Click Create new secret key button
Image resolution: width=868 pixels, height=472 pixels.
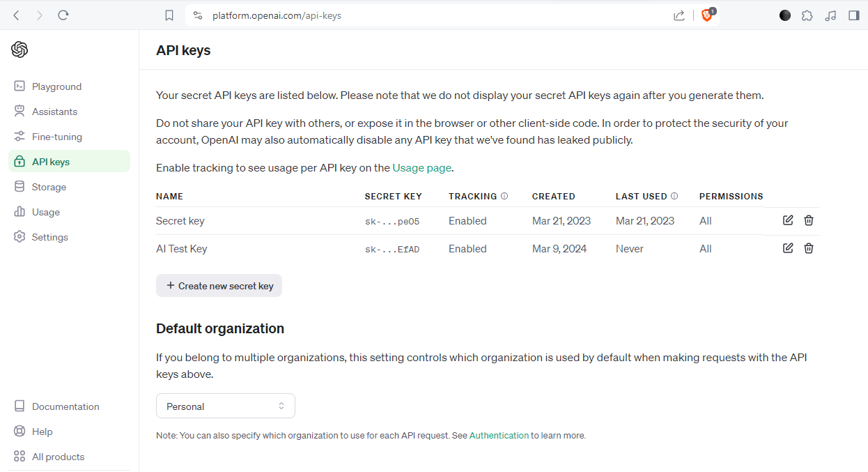(219, 286)
